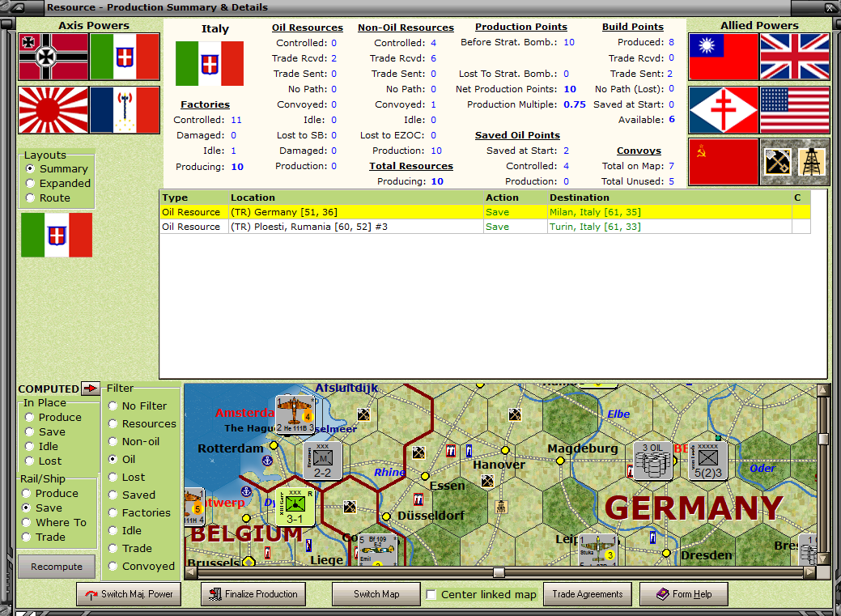Click the He 111B bomber unit on map
This screenshot has height=616, width=841.
[295, 414]
